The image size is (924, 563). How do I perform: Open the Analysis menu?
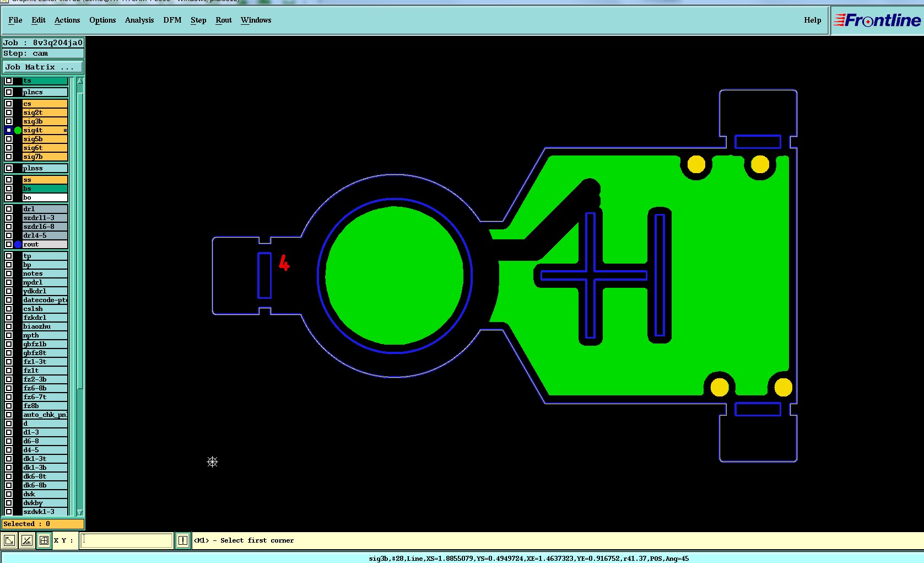coord(139,20)
